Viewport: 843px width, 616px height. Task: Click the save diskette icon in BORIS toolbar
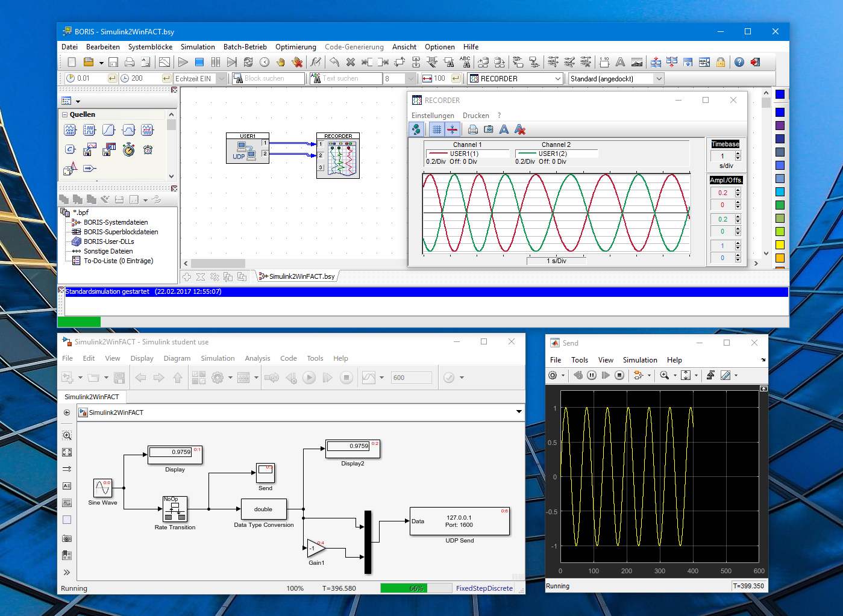click(x=113, y=62)
